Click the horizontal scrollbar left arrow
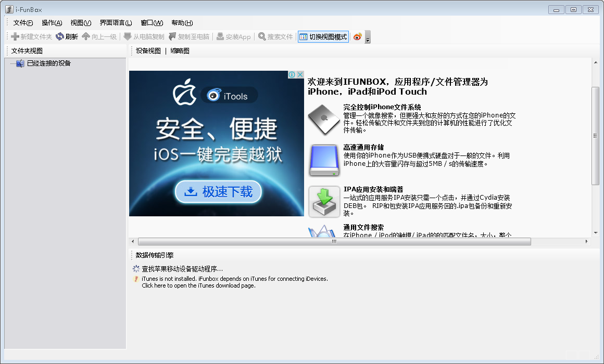 pyautogui.click(x=133, y=242)
